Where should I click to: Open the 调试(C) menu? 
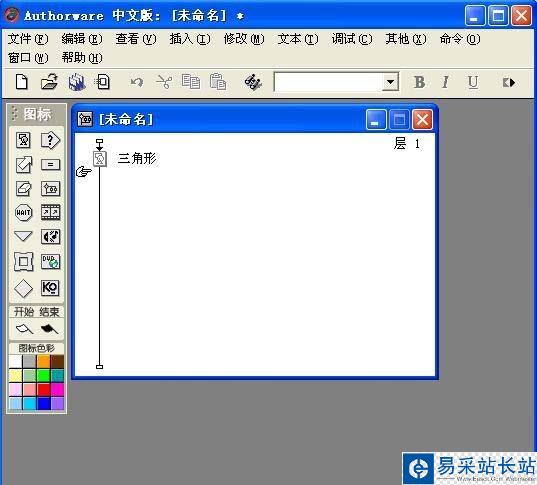(x=352, y=39)
